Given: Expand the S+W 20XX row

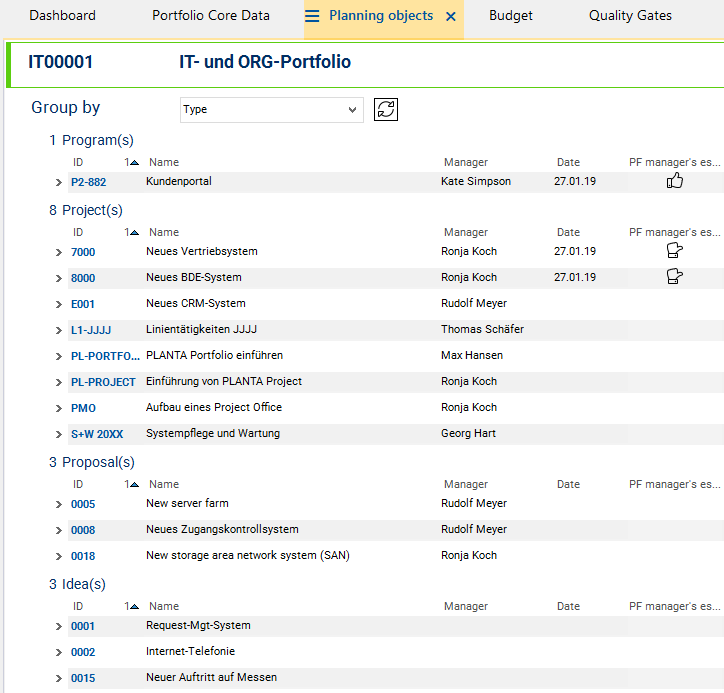Looking at the screenshot, I should pyautogui.click(x=59, y=434).
